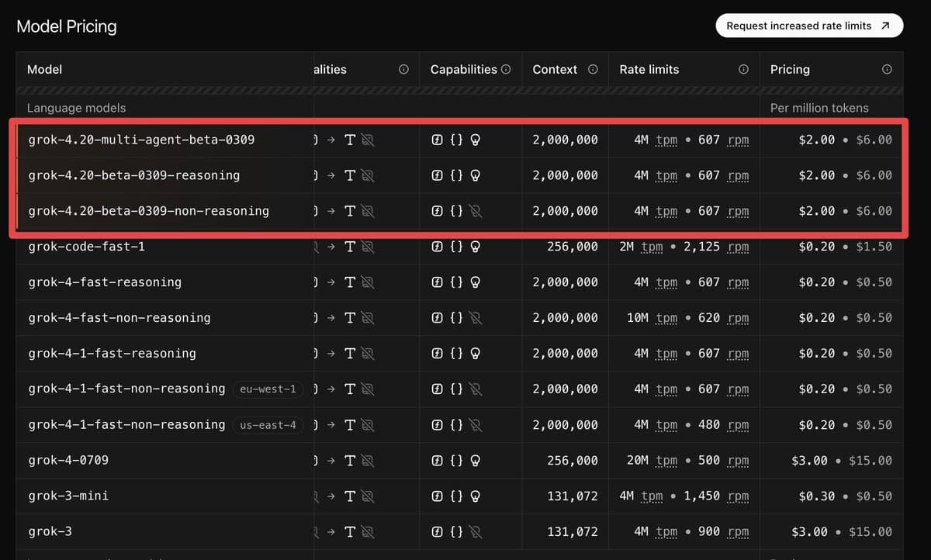Click braces icon for grok-4-fast-reasoning
The width and height of the screenshot is (931, 560).
coord(456,282)
